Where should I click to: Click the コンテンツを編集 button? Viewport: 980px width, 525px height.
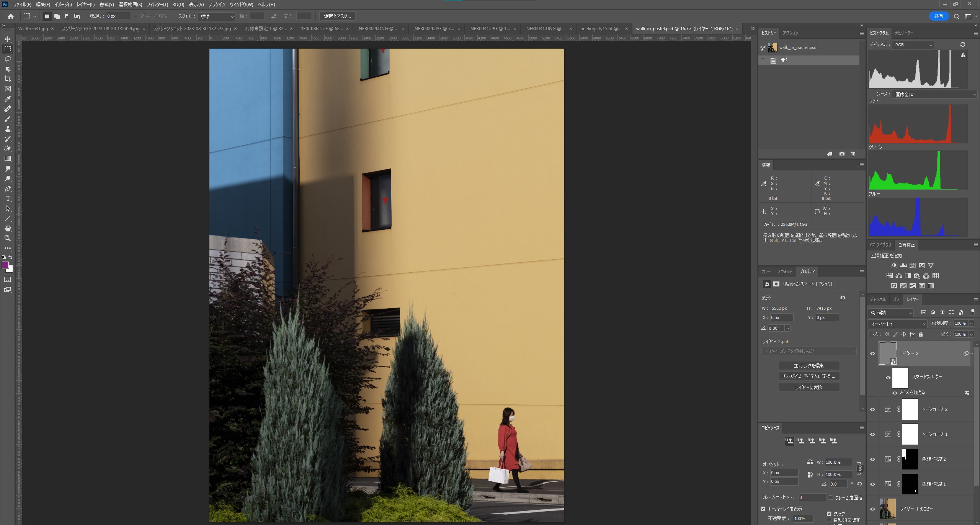coord(808,366)
